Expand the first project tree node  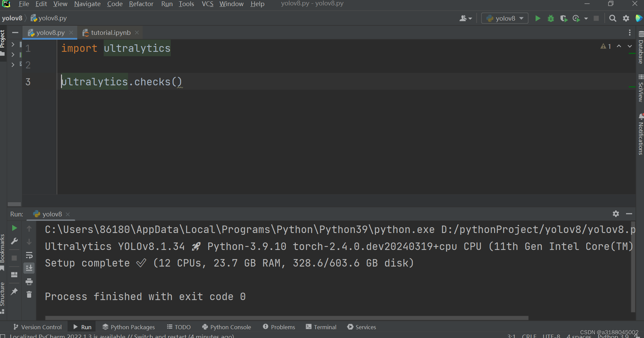(x=13, y=44)
